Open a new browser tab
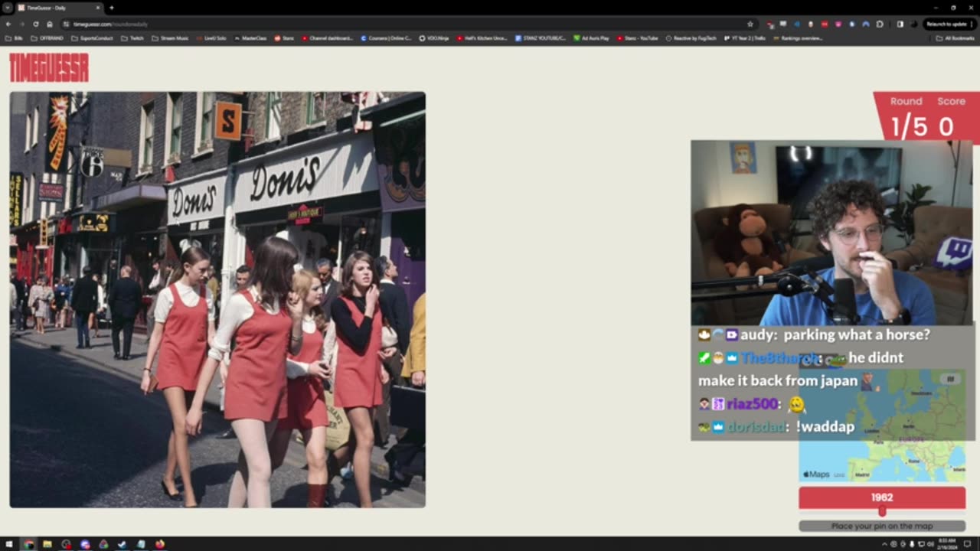 112,8
